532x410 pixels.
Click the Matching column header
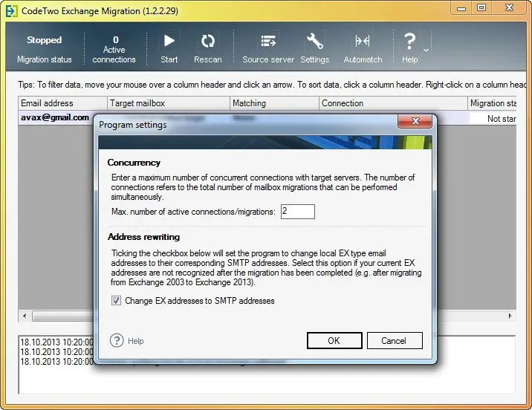coord(274,103)
